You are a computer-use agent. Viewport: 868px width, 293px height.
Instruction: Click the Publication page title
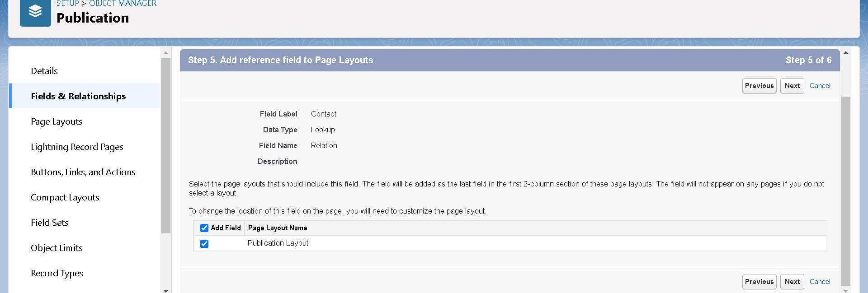(x=93, y=18)
